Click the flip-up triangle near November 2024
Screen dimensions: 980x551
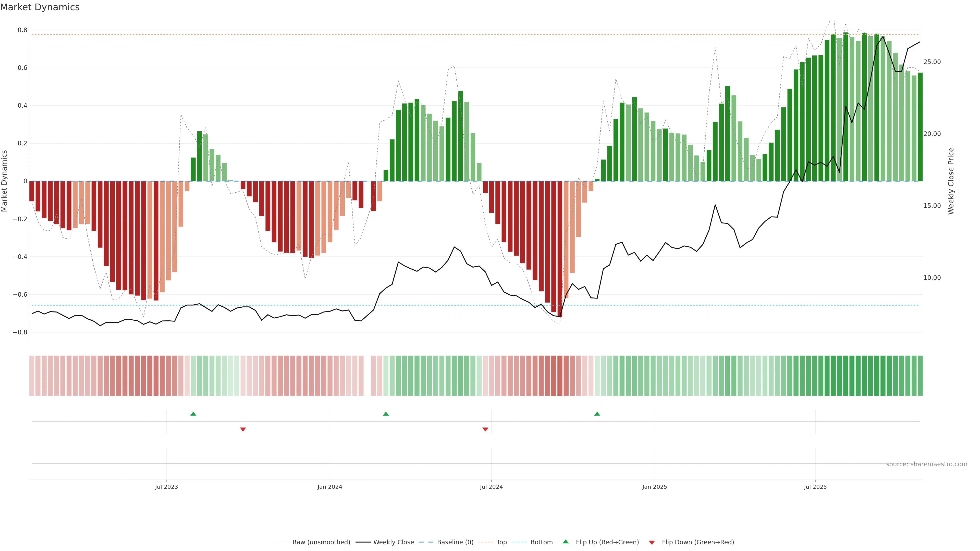[597, 414]
